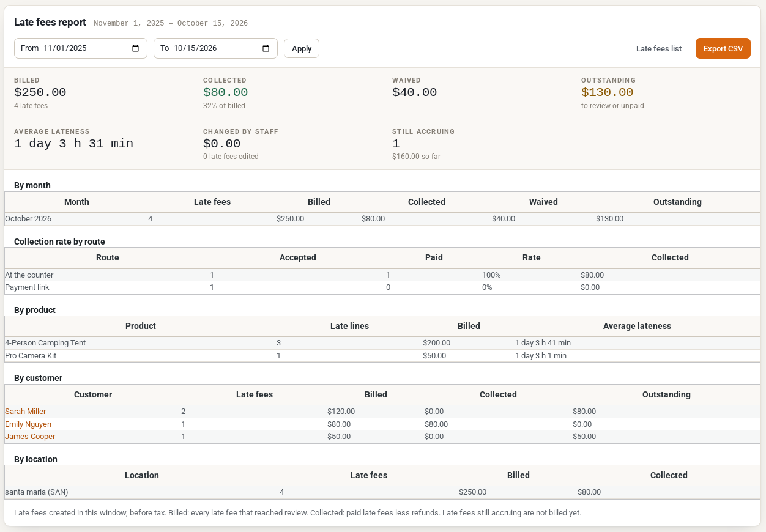Select the Billed total $250.00
Viewport: 766px width, 532px height.
[40, 92]
